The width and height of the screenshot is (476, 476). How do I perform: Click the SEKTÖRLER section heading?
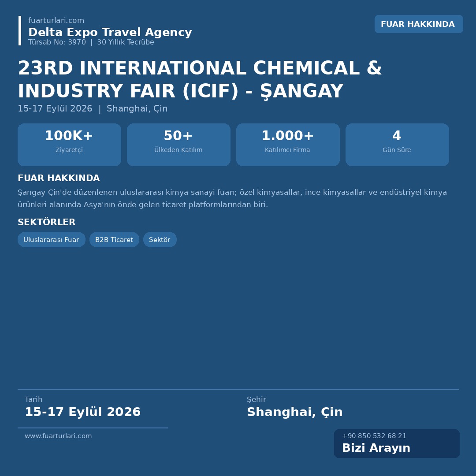point(46,222)
